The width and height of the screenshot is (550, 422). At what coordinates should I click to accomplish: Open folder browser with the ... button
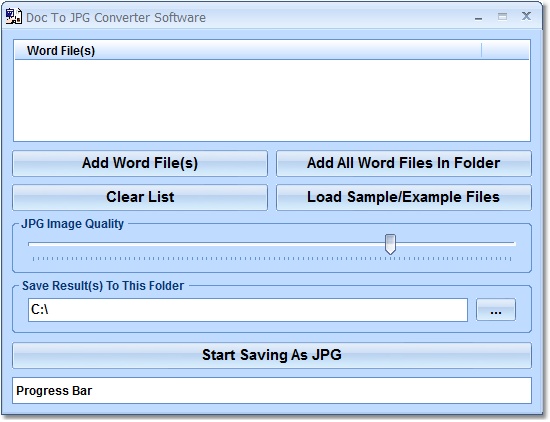pos(496,310)
